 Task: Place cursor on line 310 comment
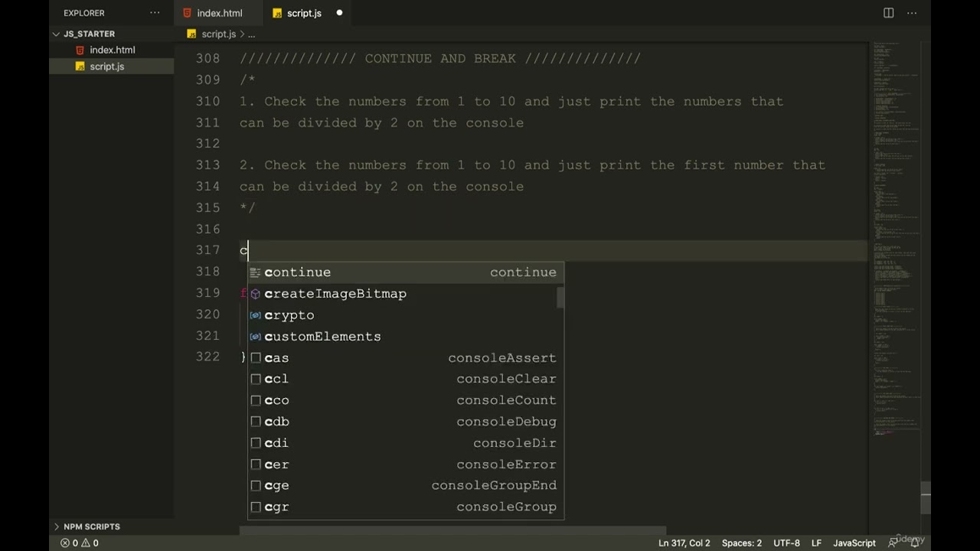coord(511,101)
